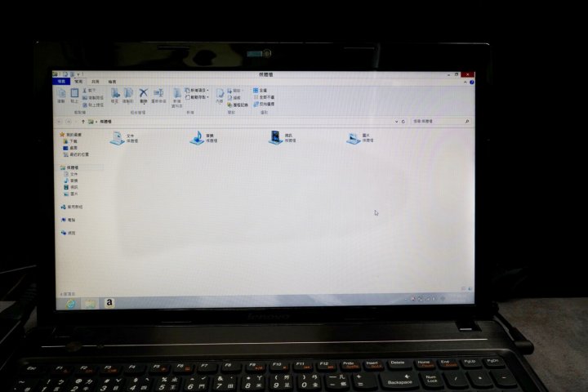Screen dimensions: 588x392
Task: Click the Copy icon in the ribbon
Action: click(61, 96)
